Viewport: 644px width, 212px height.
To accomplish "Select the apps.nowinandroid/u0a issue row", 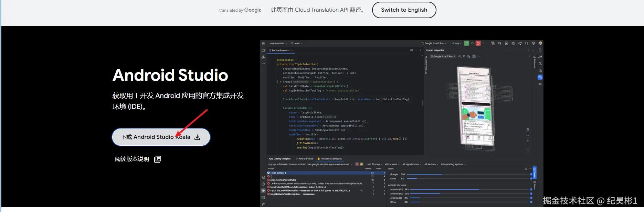I will pyautogui.click(x=326, y=180).
